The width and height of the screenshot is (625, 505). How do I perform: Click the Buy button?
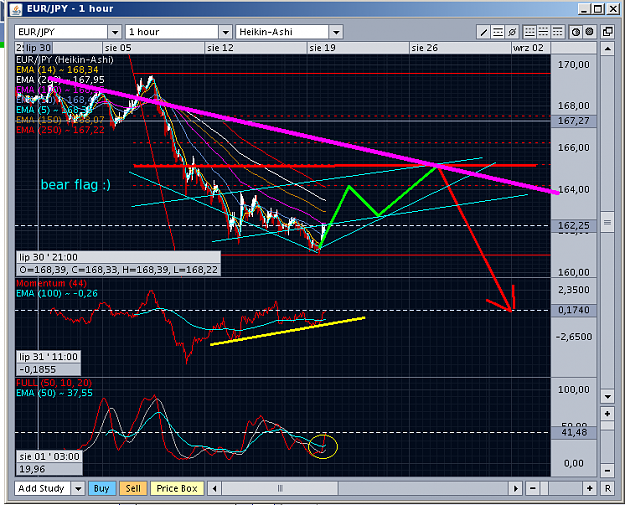(102, 488)
